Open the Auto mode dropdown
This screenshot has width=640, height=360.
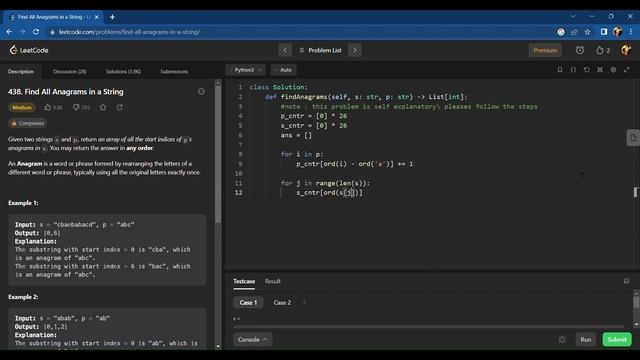coord(284,70)
